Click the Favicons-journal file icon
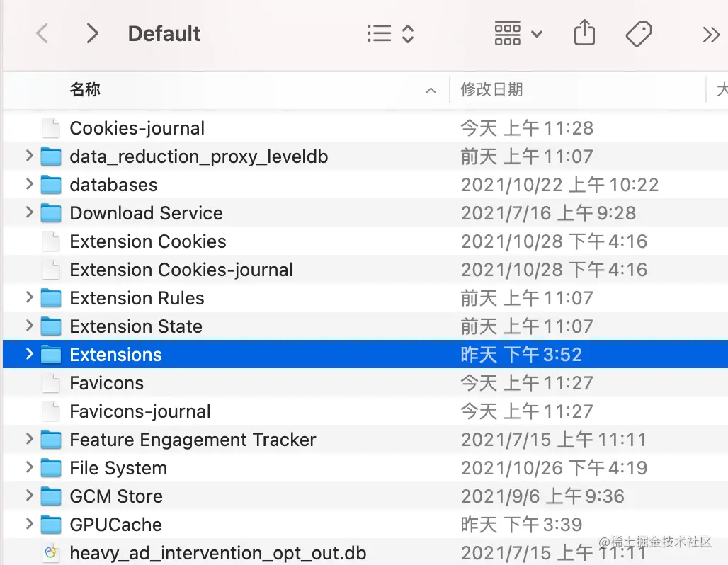 click(x=51, y=411)
